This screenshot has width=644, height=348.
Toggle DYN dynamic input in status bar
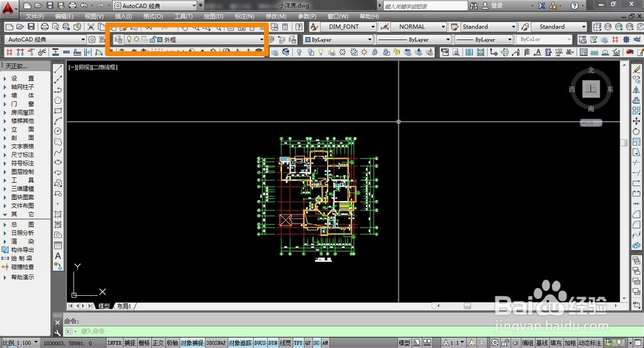coord(272,343)
